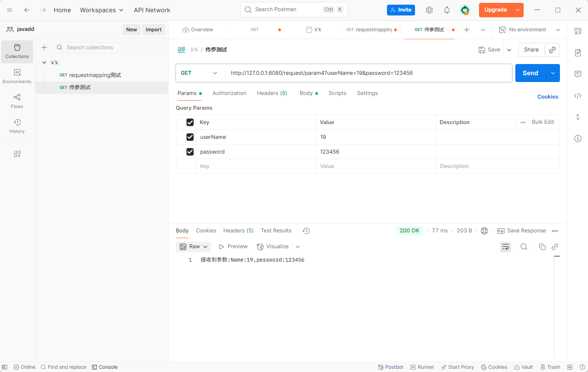
Task: Click the network globe icon in response
Action: point(484,231)
